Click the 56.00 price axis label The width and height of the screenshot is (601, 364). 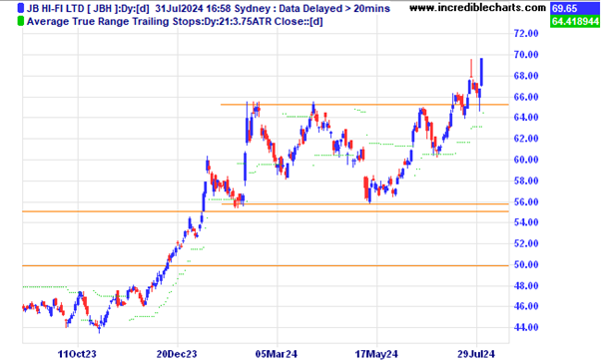[x=526, y=201]
